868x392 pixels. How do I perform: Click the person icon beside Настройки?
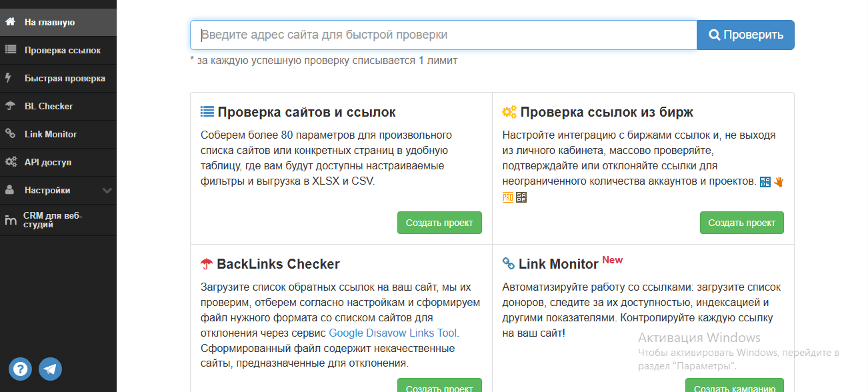pos(9,190)
